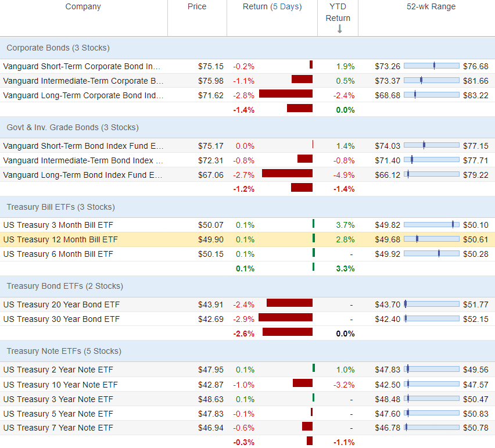This screenshot has width=495, height=448.
Task: Open US Treasury 5 Year Note ETF
Action: click(58, 414)
